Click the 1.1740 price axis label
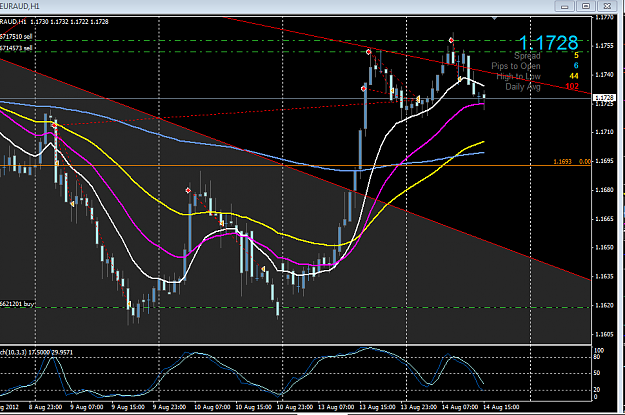This screenshot has width=625, height=415. point(604,75)
